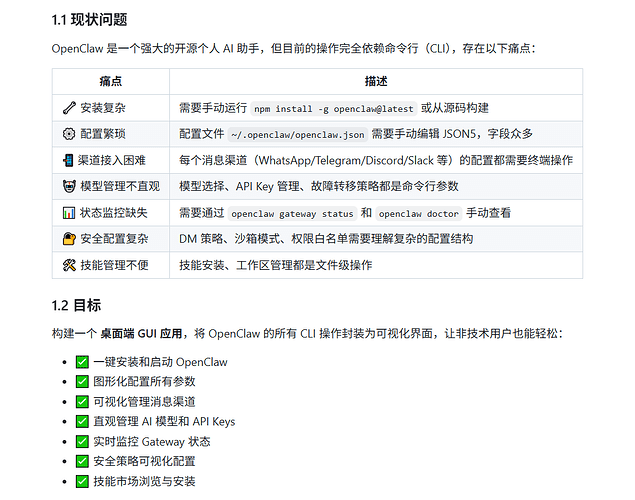Click the description mentioning WhatsApp/Telegram/Discord/Slack
Image resolution: width=635 pixels, height=500 pixels.
[376, 160]
